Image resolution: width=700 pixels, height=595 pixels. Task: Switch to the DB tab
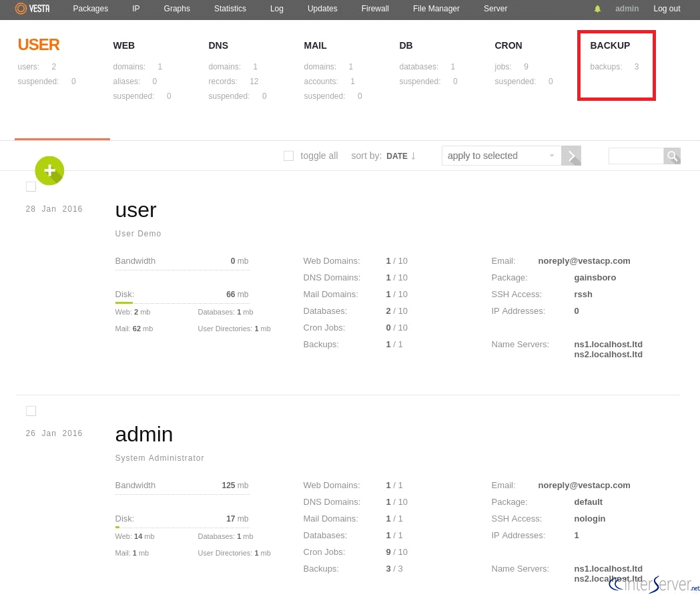[x=406, y=45]
